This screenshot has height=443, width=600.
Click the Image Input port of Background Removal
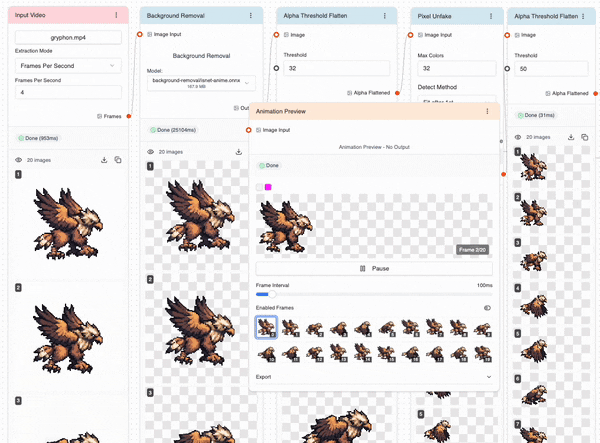(140, 34)
